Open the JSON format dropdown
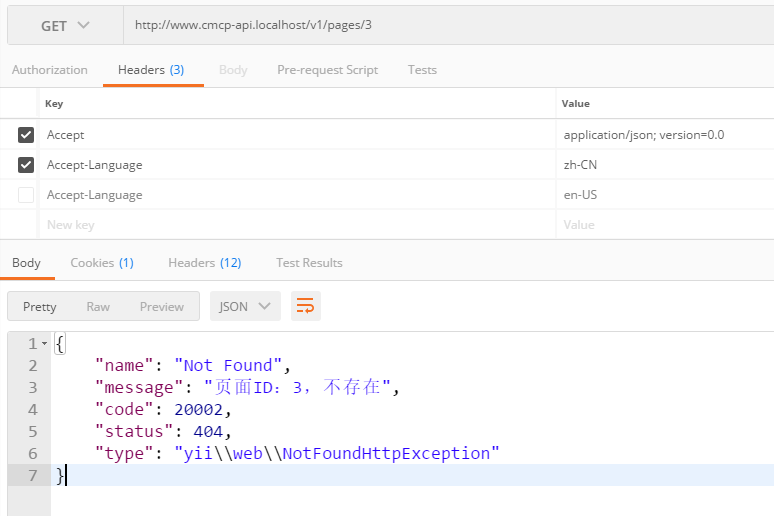This screenshot has height=516, width=774. pyautogui.click(x=245, y=306)
